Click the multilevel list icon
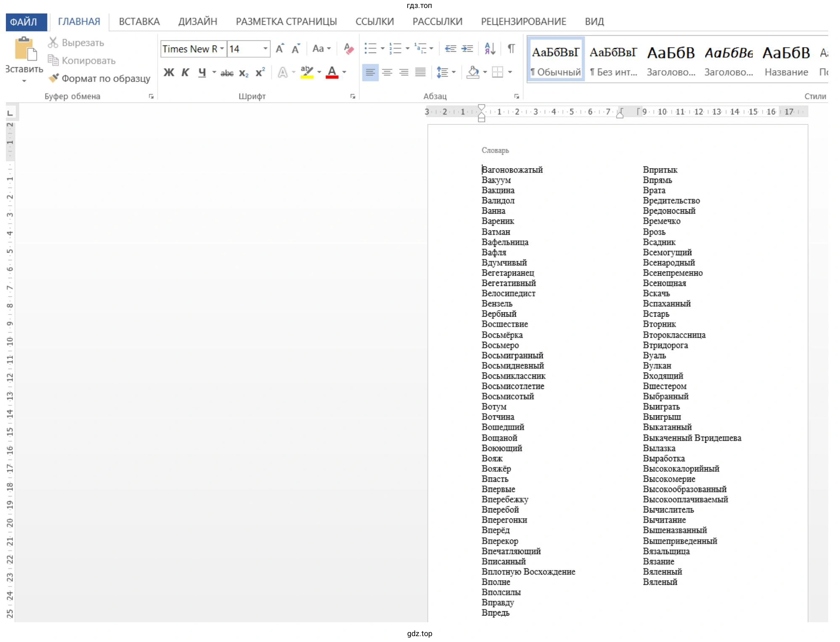The height and width of the screenshot is (642, 840). pyautogui.click(x=420, y=49)
